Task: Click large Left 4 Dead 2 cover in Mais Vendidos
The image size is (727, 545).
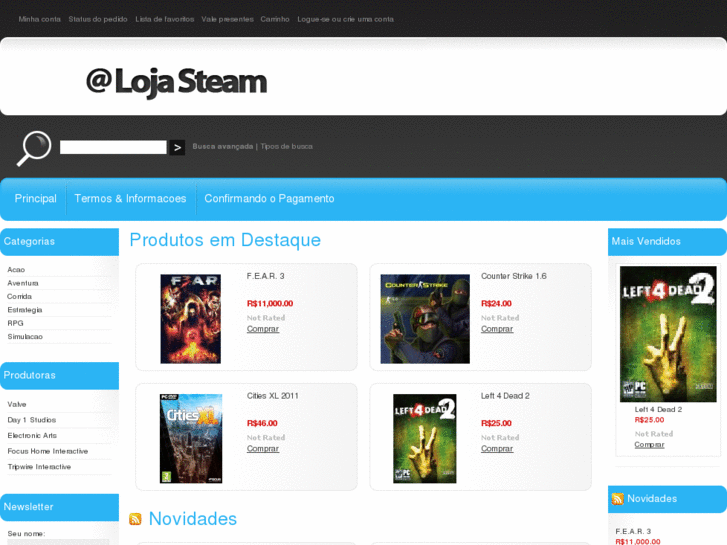Action: (x=668, y=334)
